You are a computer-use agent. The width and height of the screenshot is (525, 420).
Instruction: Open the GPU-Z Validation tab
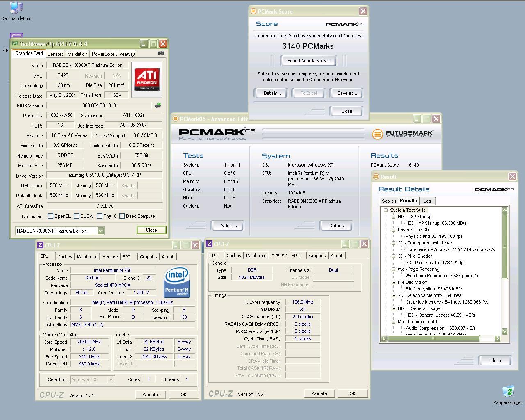(78, 54)
